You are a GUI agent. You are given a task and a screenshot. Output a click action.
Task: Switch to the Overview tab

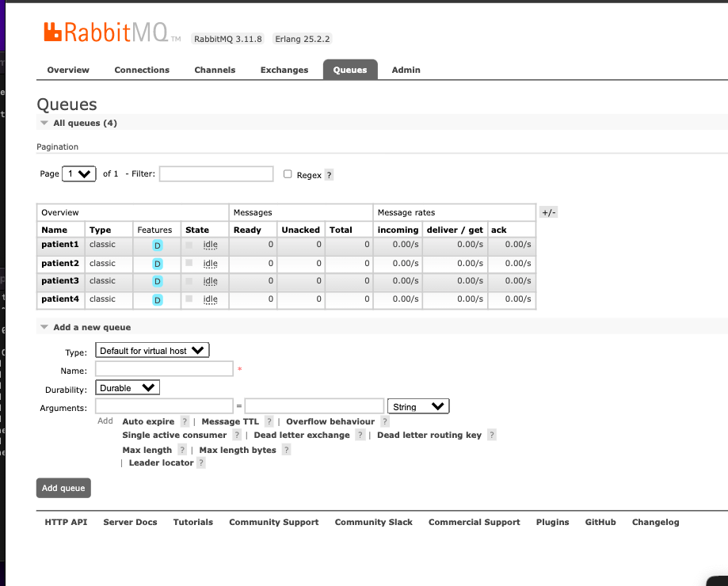[x=68, y=70]
